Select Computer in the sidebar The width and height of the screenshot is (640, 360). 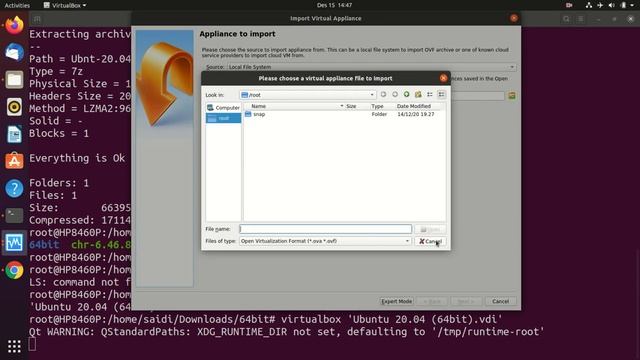click(x=223, y=108)
